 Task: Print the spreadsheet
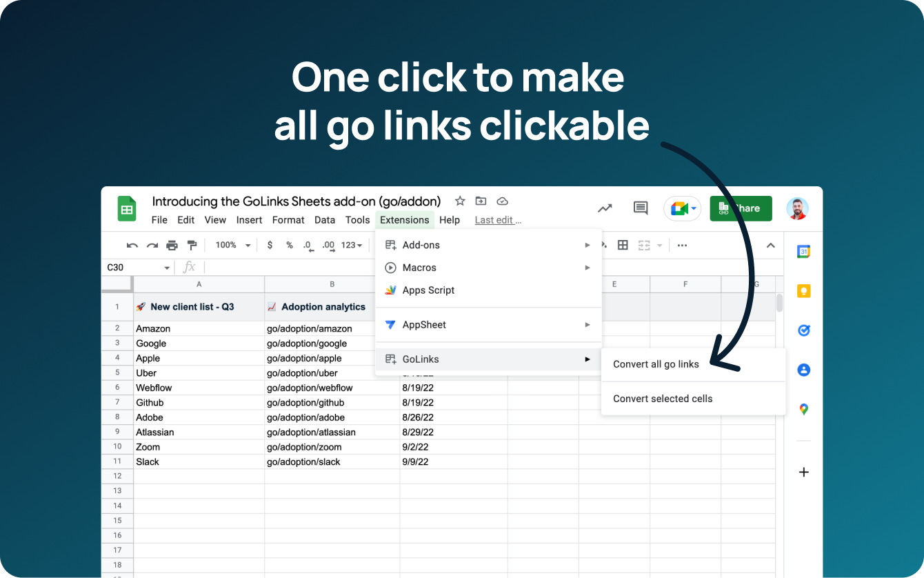click(x=171, y=245)
